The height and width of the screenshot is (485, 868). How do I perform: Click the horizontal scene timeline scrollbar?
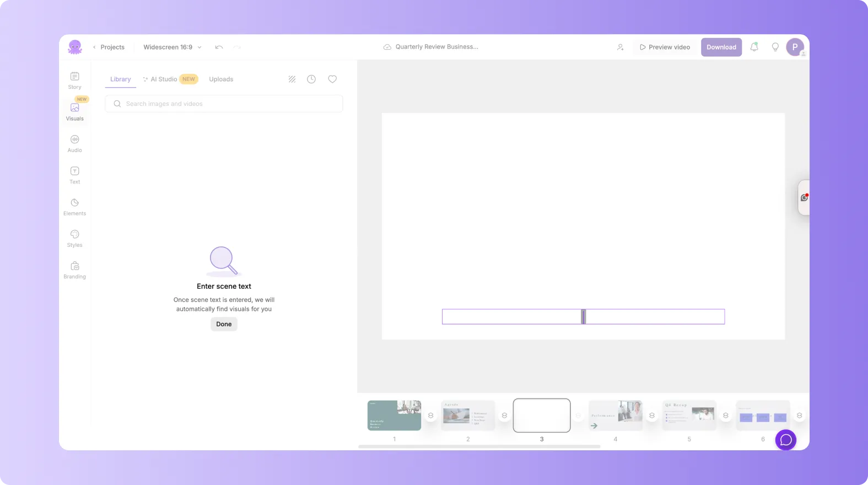click(x=479, y=446)
